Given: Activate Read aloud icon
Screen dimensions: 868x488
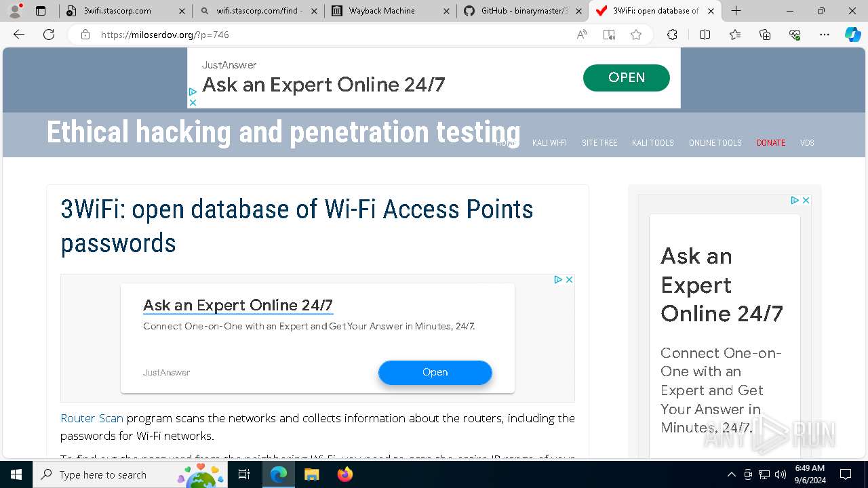Looking at the screenshot, I should click(x=582, y=35).
